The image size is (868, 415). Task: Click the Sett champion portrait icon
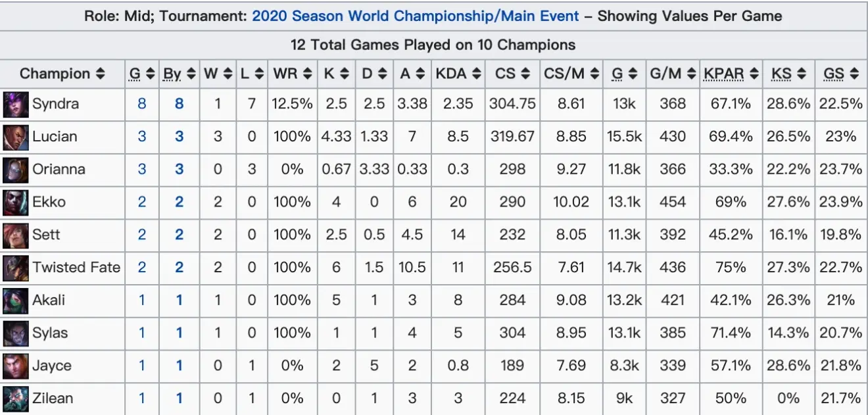[16, 235]
